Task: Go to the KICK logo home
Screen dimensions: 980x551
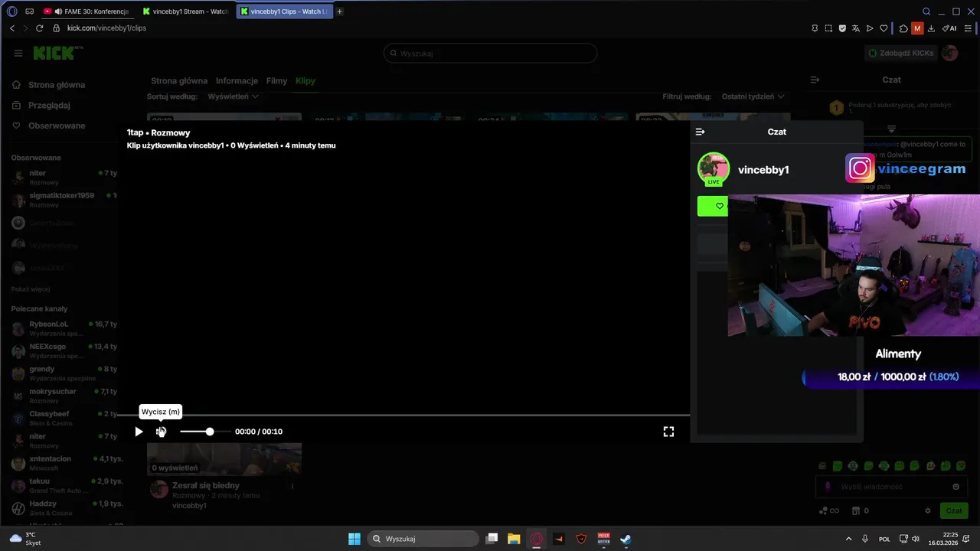Action: click(57, 53)
